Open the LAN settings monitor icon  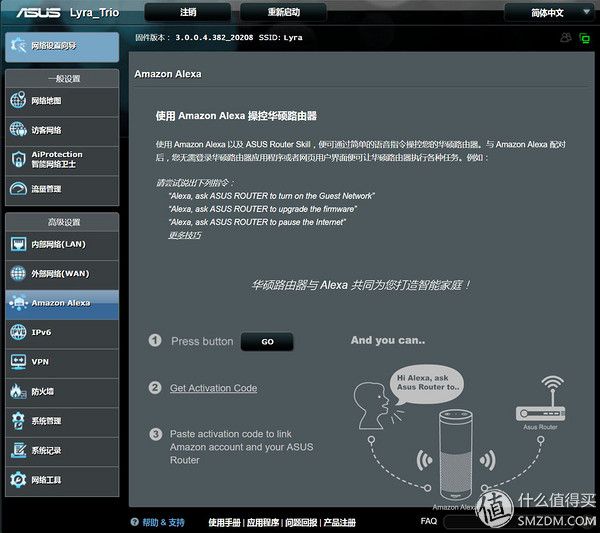[18, 244]
